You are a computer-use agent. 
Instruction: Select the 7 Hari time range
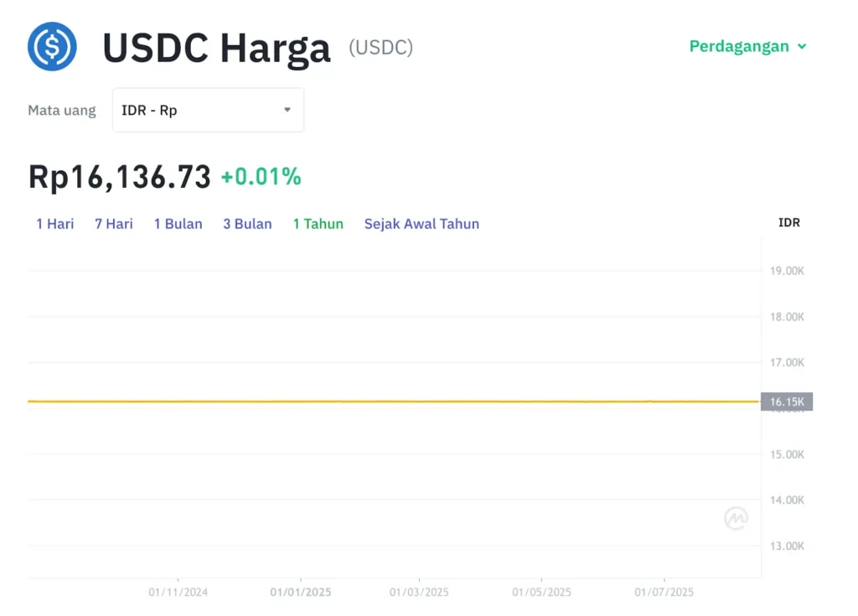114,224
